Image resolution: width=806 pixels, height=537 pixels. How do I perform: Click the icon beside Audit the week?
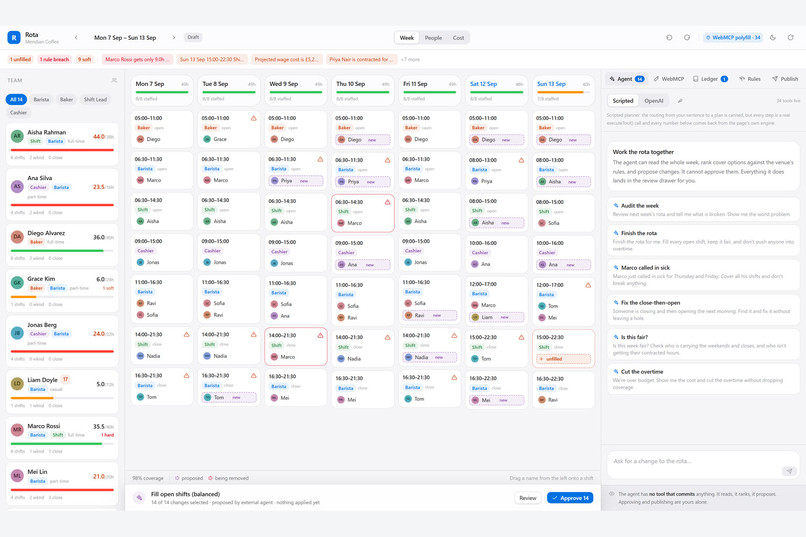(x=616, y=206)
